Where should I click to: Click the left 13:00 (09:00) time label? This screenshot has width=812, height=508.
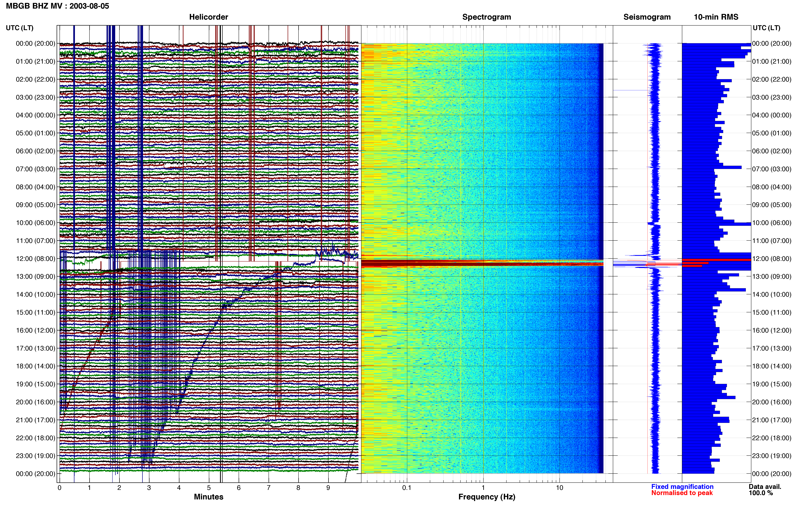coord(36,277)
